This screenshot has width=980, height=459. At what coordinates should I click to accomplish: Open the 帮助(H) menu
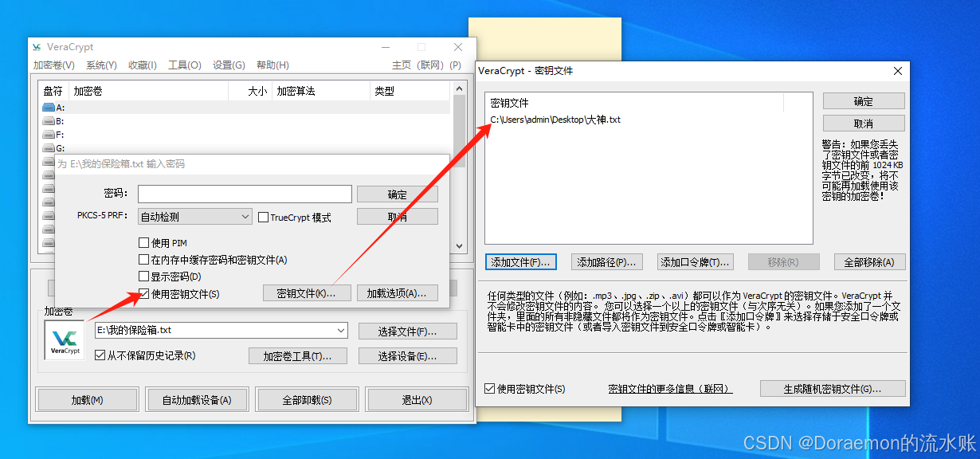(272, 65)
